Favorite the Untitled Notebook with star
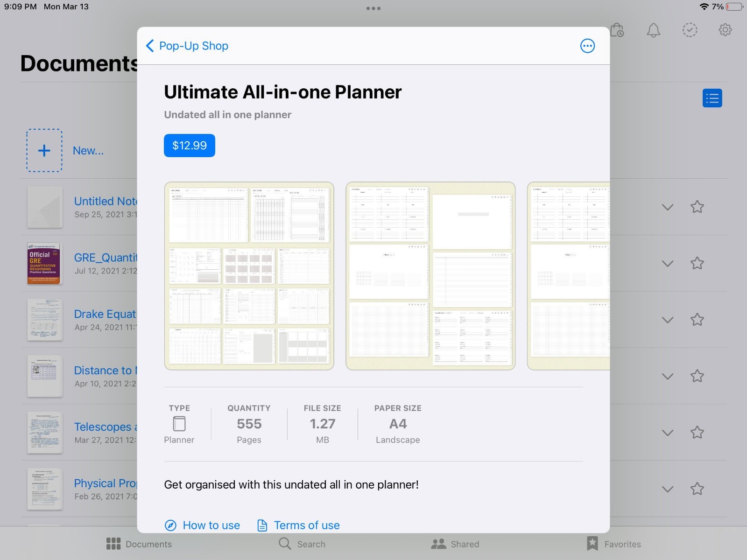 click(x=697, y=207)
